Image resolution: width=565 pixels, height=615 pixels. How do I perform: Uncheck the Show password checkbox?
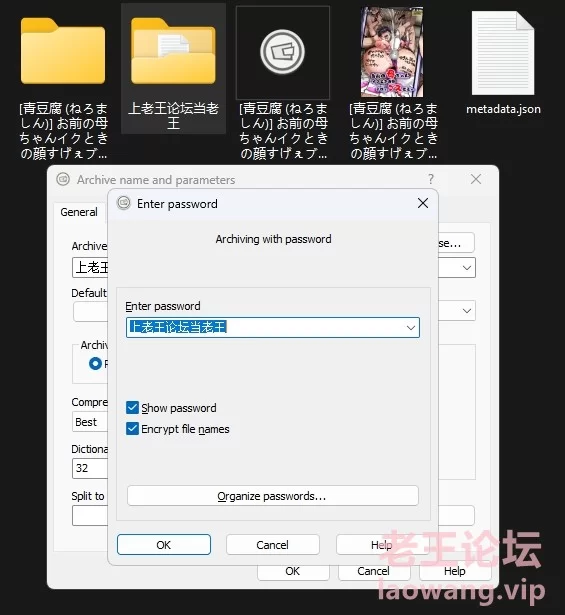click(133, 408)
